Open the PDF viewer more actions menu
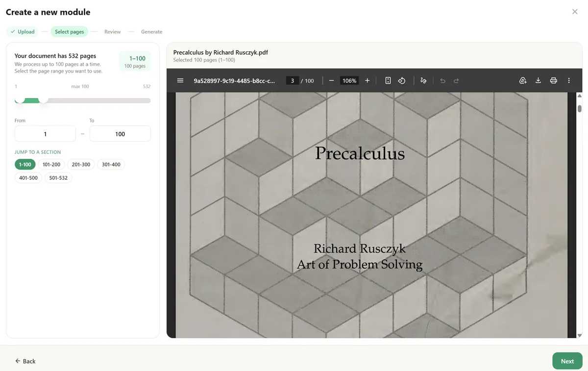The height and width of the screenshot is (371, 588). click(569, 80)
